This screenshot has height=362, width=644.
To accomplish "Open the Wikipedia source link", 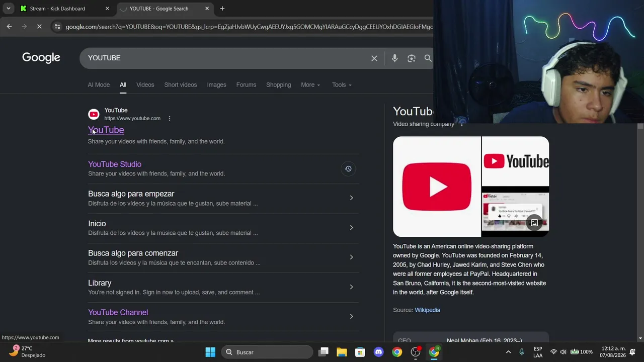I will tap(428, 310).
